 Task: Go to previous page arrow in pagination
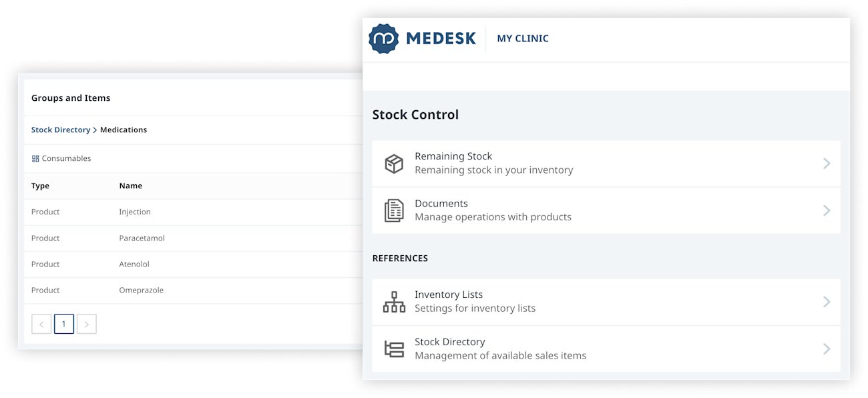pyautogui.click(x=41, y=325)
